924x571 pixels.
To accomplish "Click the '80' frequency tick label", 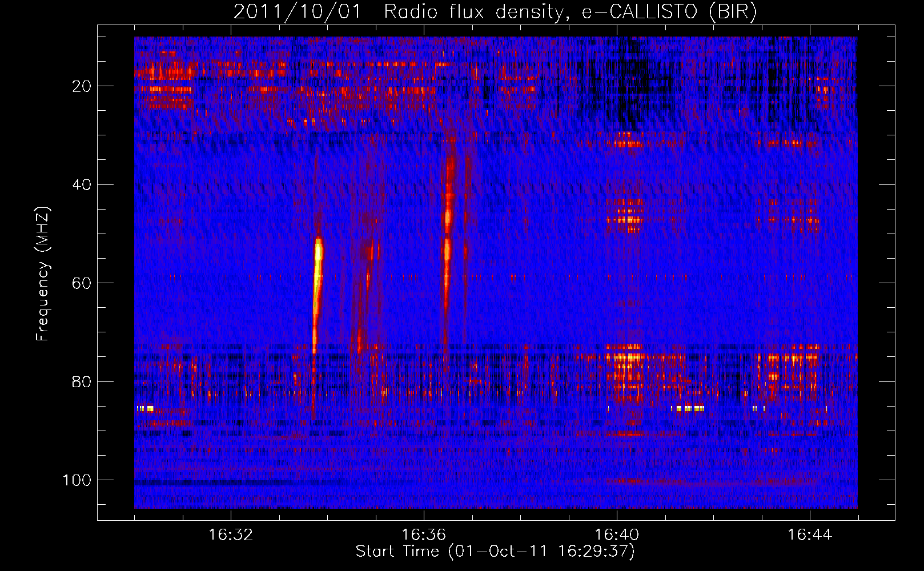I will (x=82, y=382).
